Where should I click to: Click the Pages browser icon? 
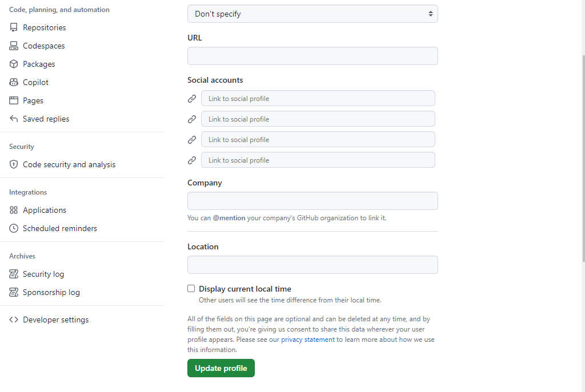click(x=14, y=100)
